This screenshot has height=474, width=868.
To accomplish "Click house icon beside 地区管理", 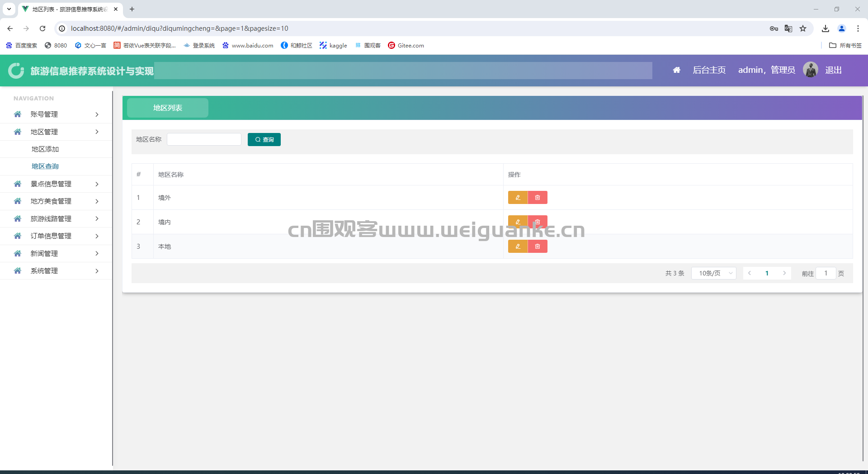I will [x=18, y=132].
